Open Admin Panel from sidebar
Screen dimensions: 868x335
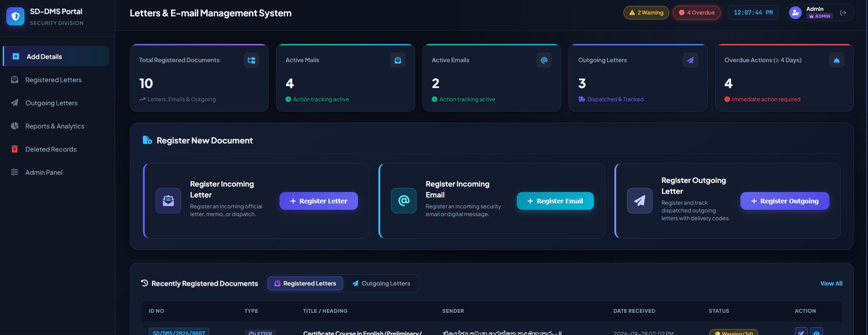click(x=56, y=172)
